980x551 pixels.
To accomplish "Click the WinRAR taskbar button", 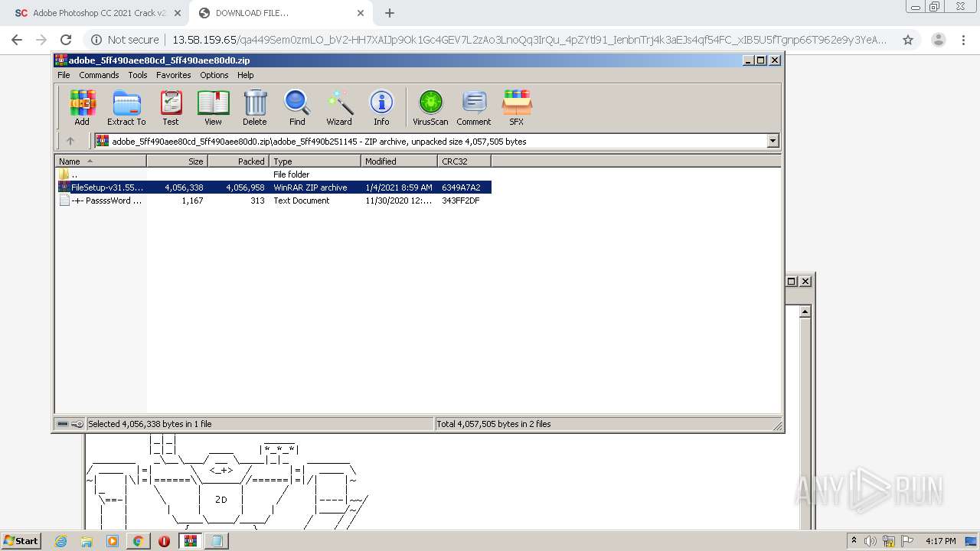I will coord(191,541).
